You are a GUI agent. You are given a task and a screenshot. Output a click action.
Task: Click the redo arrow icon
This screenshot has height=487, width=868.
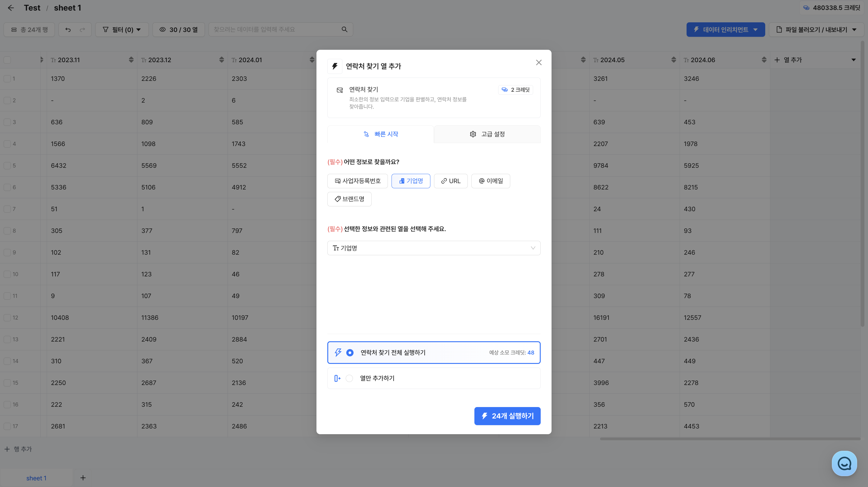coord(82,30)
